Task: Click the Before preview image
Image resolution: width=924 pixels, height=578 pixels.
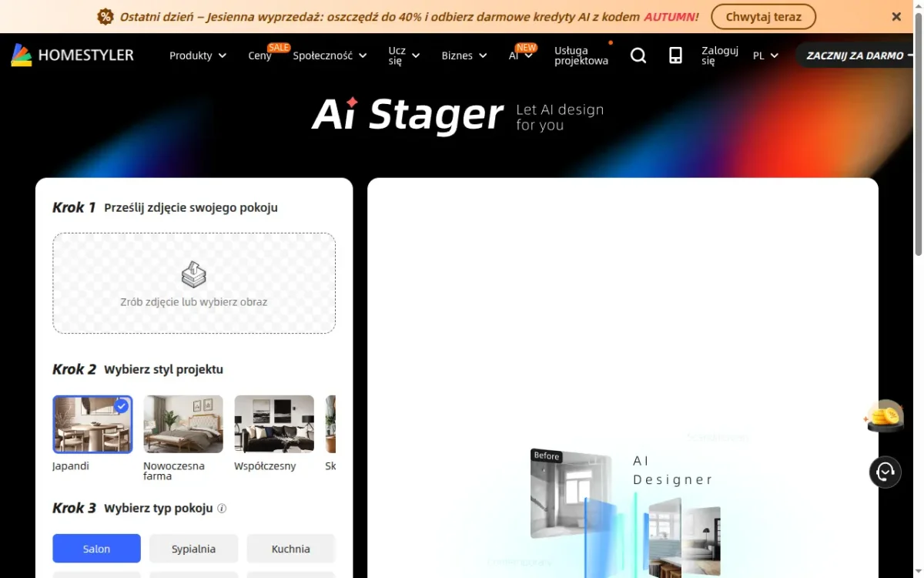Action: (x=571, y=493)
